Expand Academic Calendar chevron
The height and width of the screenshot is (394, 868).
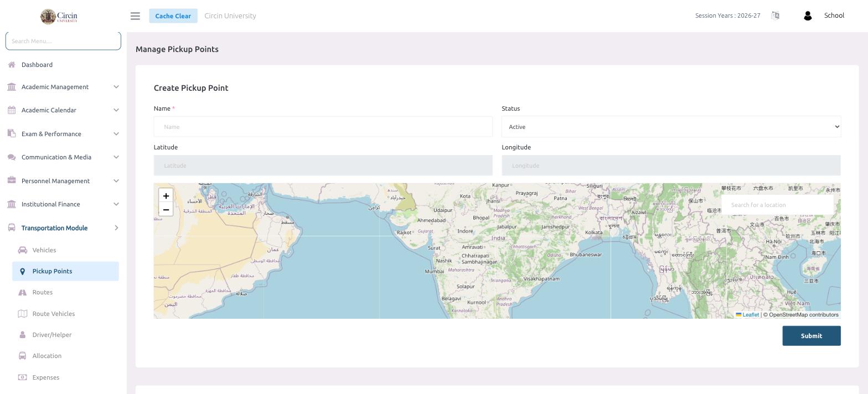click(116, 110)
